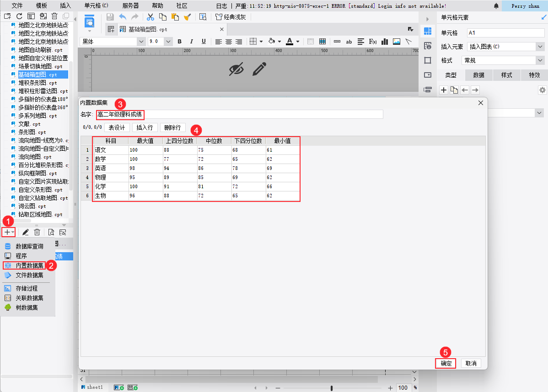Select the 内置数据集 menu entry

tap(29, 265)
